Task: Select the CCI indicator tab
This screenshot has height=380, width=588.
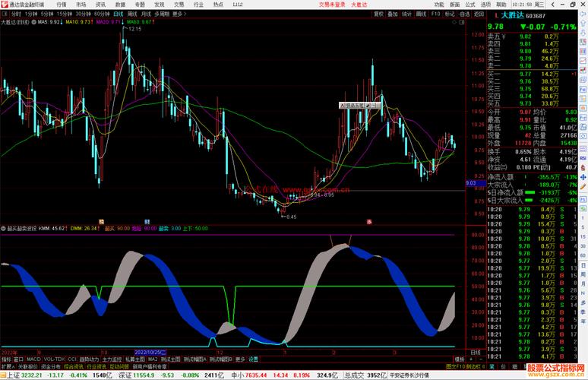Action: (x=71, y=359)
